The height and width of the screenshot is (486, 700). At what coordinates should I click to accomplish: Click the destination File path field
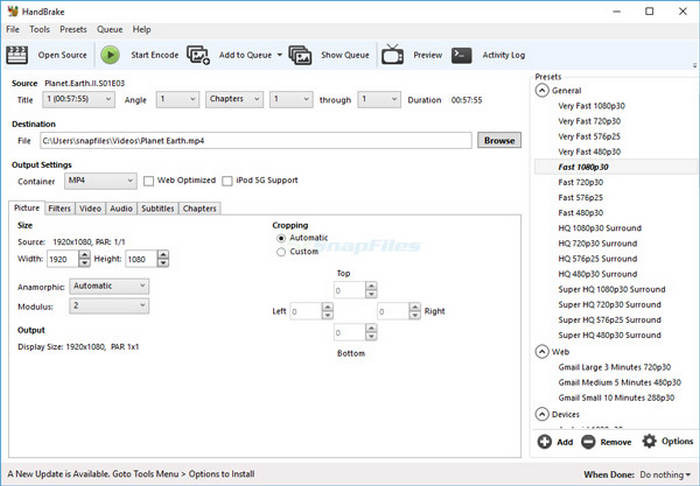pos(256,141)
